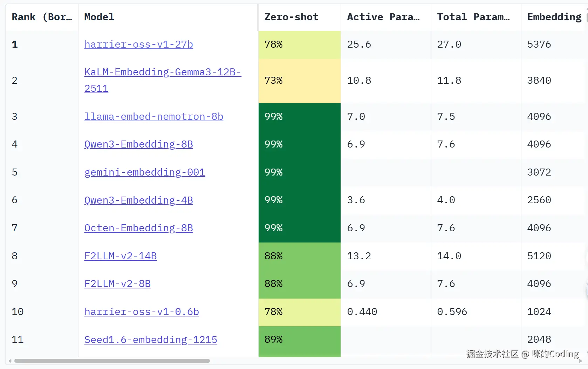Select the 2560 embedding dimension value
Image resolution: width=588 pixels, height=369 pixels.
click(x=539, y=200)
